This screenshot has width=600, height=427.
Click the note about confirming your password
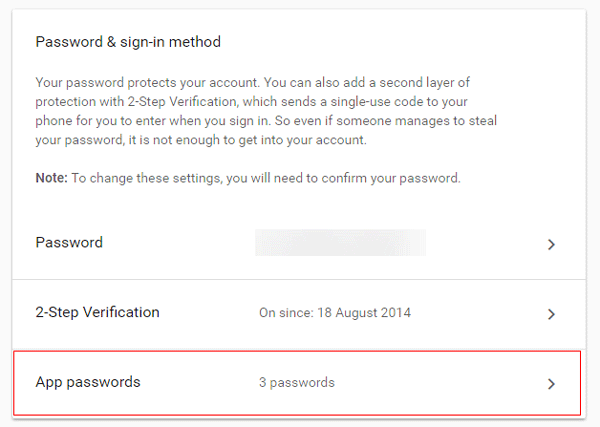[266, 178]
